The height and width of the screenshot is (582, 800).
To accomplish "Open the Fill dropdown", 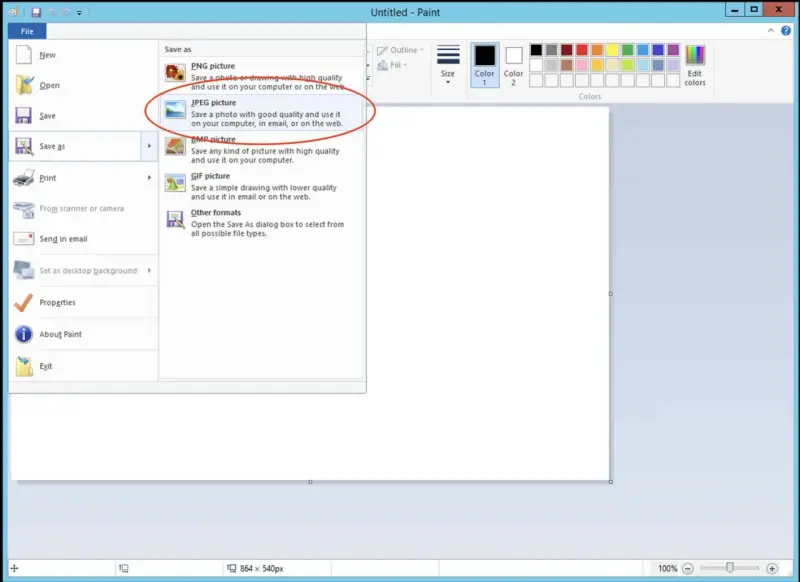I will (392, 65).
